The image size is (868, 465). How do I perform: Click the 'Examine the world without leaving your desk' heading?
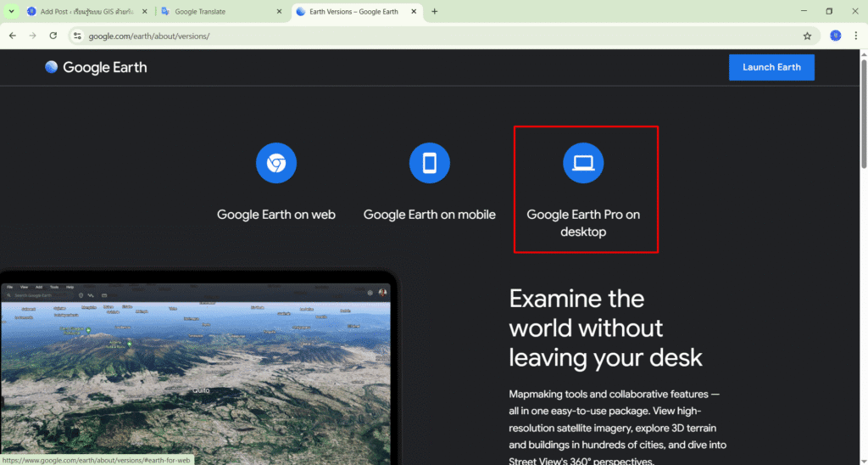tap(605, 328)
